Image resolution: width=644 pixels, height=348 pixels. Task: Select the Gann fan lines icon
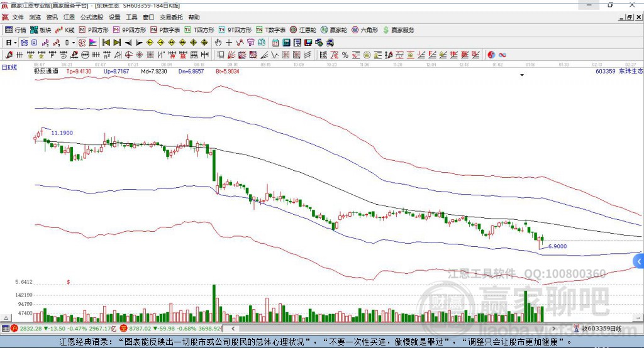(231, 55)
